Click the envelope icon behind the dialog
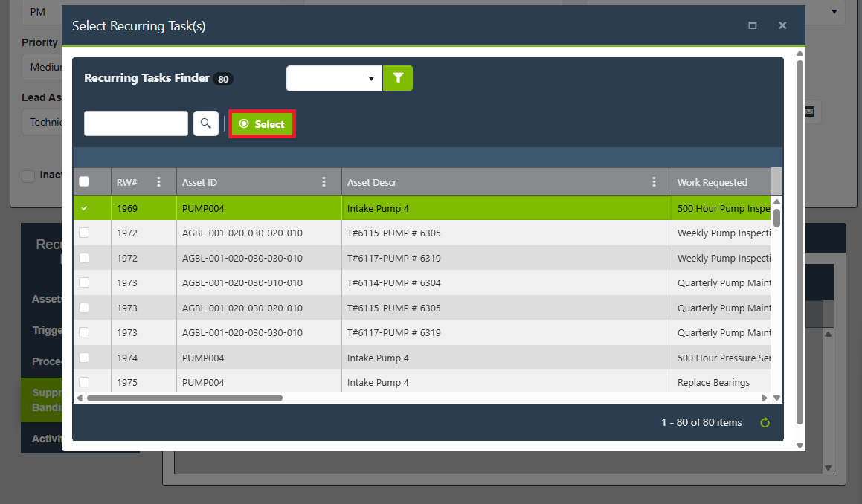The width and height of the screenshot is (862, 504). click(810, 112)
